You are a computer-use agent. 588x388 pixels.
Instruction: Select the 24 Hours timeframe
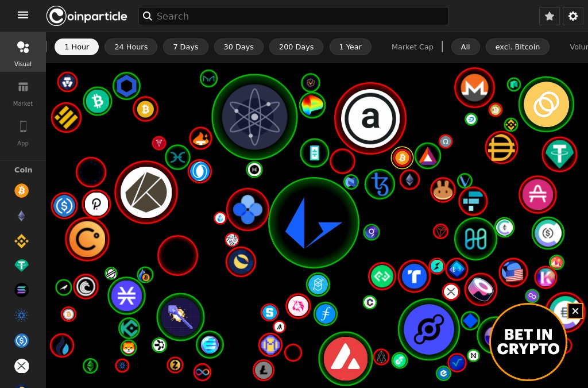[131, 47]
